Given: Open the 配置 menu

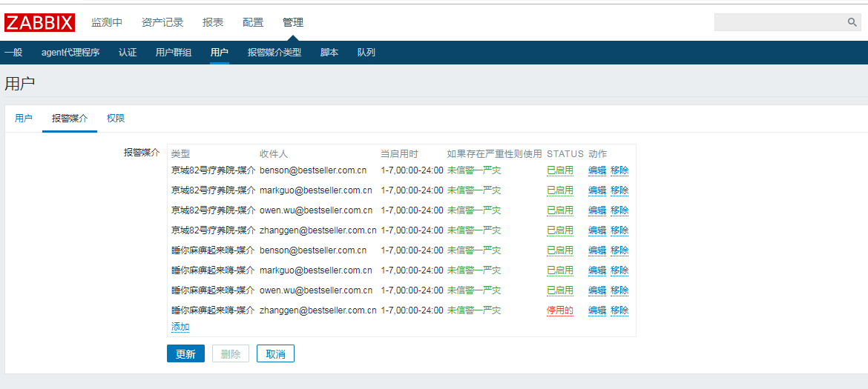Looking at the screenshot, I should coord(253,23).
